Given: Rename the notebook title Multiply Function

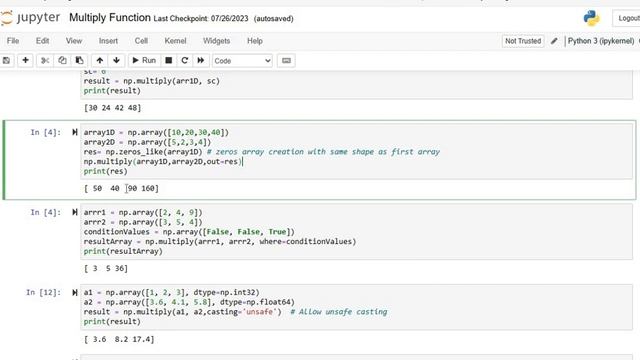Looking at the screenshot, I should [x=110, y=18].
